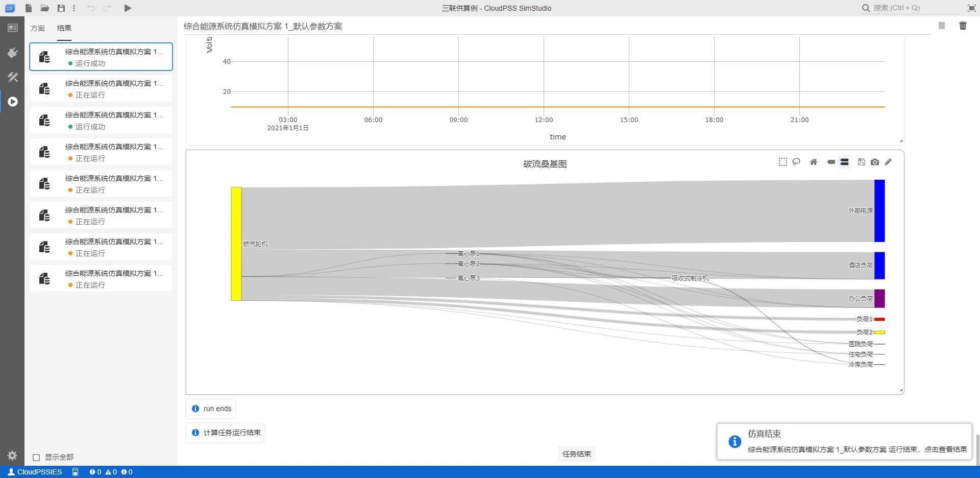This screenshot has width=980, height=478.
Task: Open settings gear at sidebar bottom
Action: click(12, 455)
